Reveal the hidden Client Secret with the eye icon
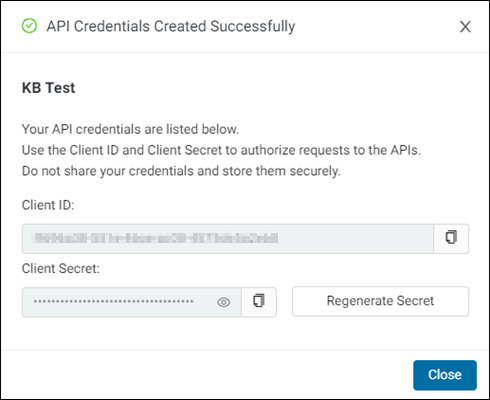This screenshot has height=400, width=490. click(223, 302)
